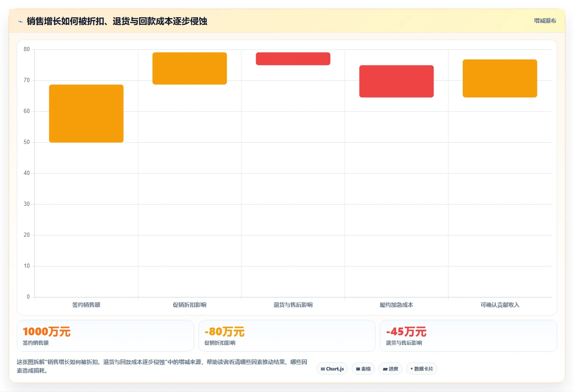Image resolution: width=574 pixels, height=392 pixels.
Task: Click the orange 促销折扣影响 bar
Action: (x=189, y=68)
